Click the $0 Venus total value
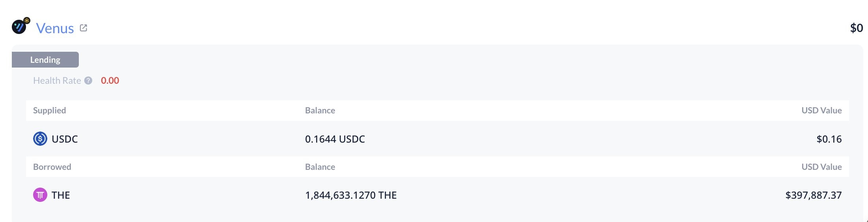The width and height of the screenshot is (868, 222). coord(856,28)
